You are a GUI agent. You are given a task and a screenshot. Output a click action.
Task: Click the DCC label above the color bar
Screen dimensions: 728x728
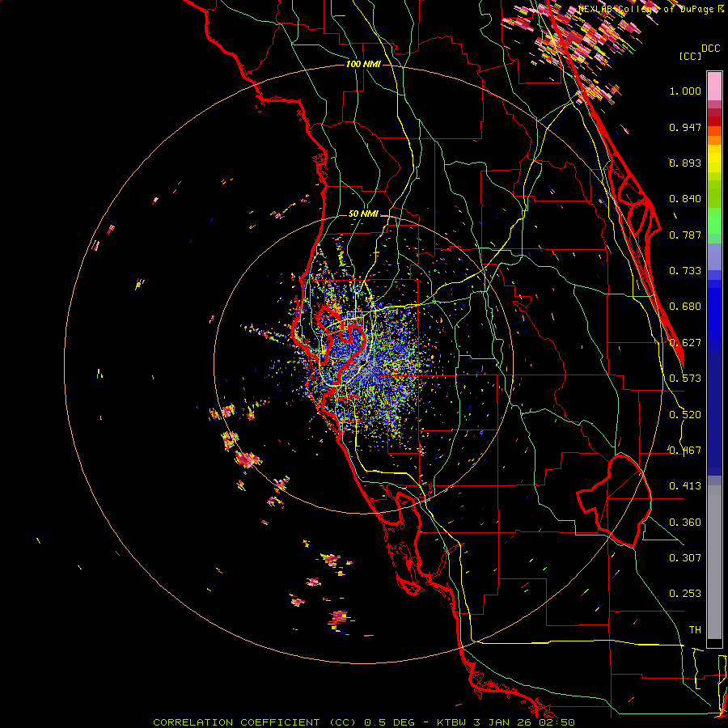coord(711,49)
